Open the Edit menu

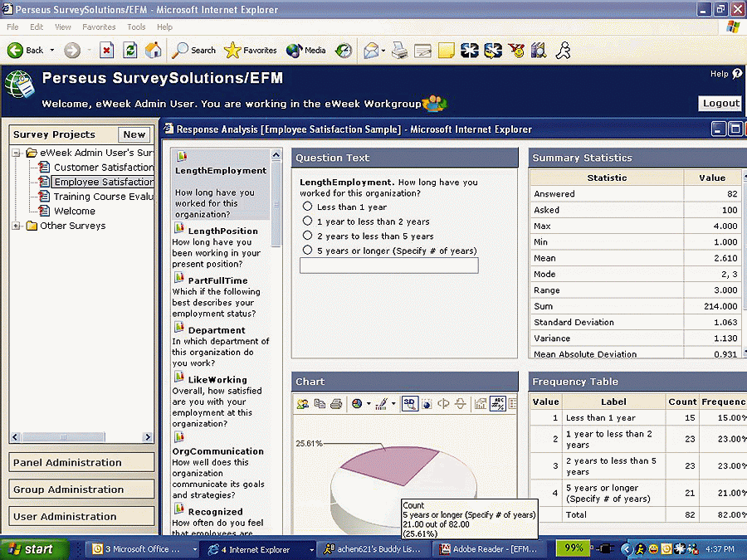click(x=37, y=27)
